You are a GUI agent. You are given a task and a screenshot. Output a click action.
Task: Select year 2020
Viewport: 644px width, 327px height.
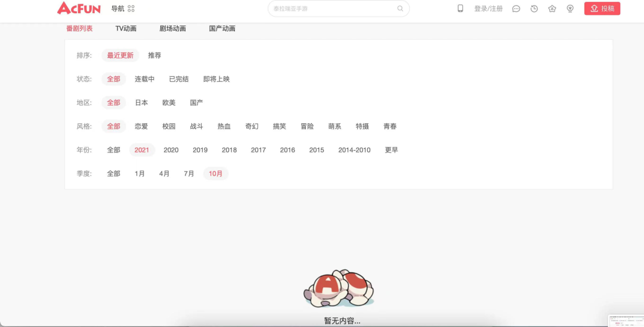171,150
